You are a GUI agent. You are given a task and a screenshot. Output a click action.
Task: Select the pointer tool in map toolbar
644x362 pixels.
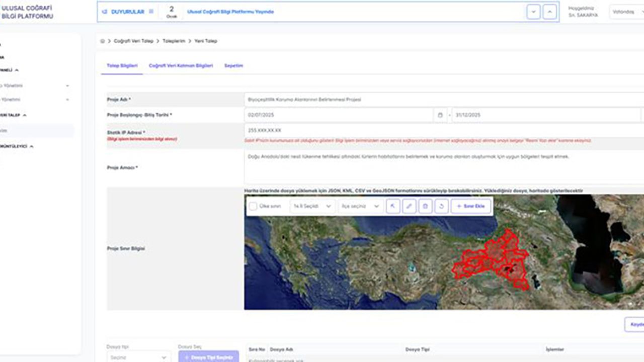[393, 206]
